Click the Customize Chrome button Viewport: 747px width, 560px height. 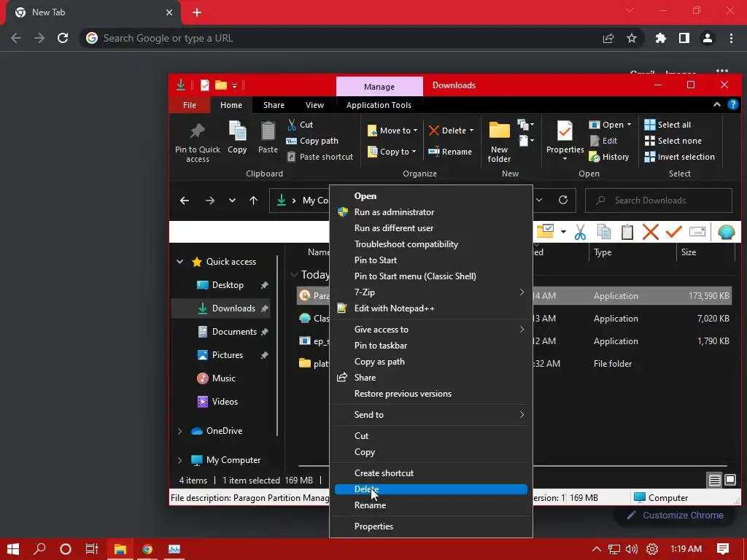[x=675, y=516]
